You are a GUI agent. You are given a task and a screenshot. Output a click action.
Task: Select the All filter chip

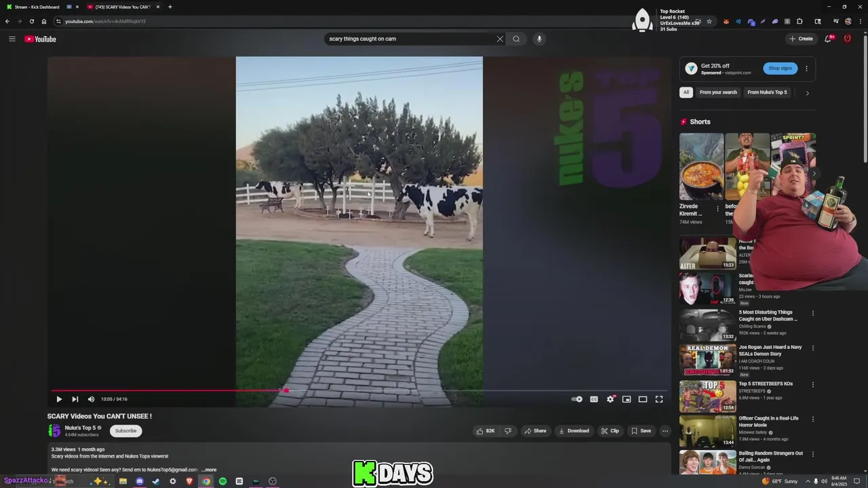tap(686, 92)
